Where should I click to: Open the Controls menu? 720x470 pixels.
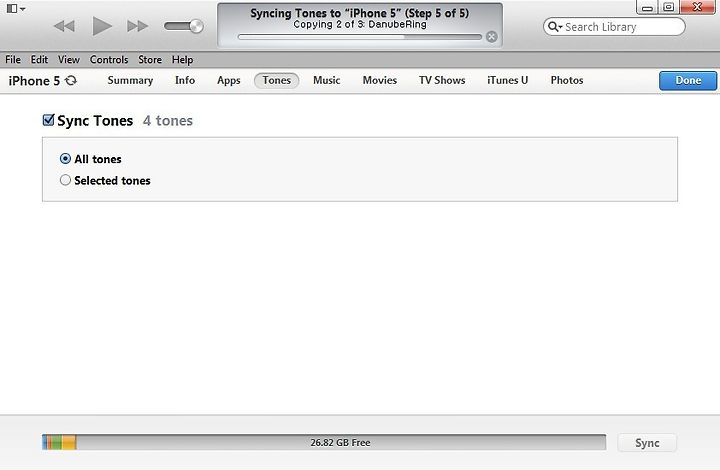pyautogui.click(x=109, y=60)
